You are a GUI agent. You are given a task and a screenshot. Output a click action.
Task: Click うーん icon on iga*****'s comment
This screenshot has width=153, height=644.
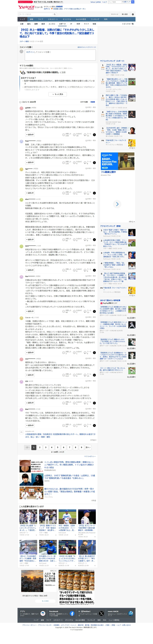click(85, 193)
